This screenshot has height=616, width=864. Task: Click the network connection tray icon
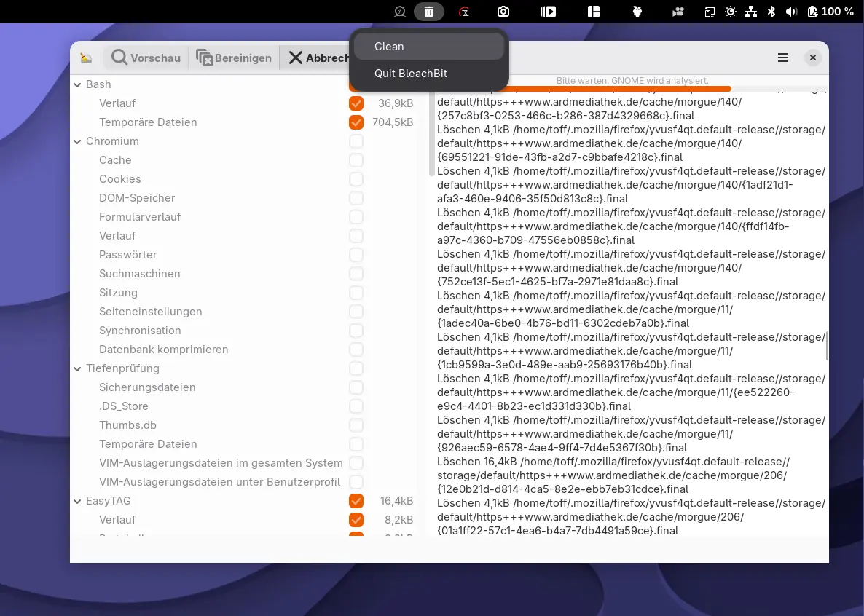tap(751, 12)
